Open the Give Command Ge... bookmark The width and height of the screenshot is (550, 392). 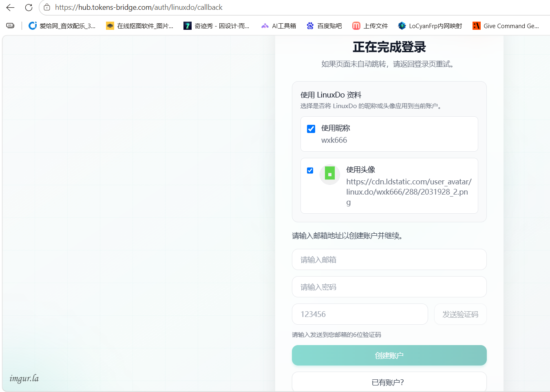click(506, 26)
